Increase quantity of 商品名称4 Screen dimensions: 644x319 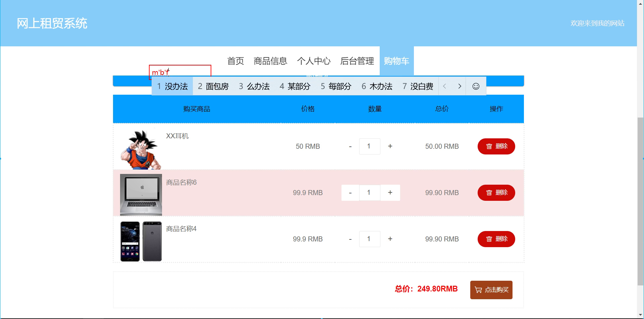coord(390,239)
